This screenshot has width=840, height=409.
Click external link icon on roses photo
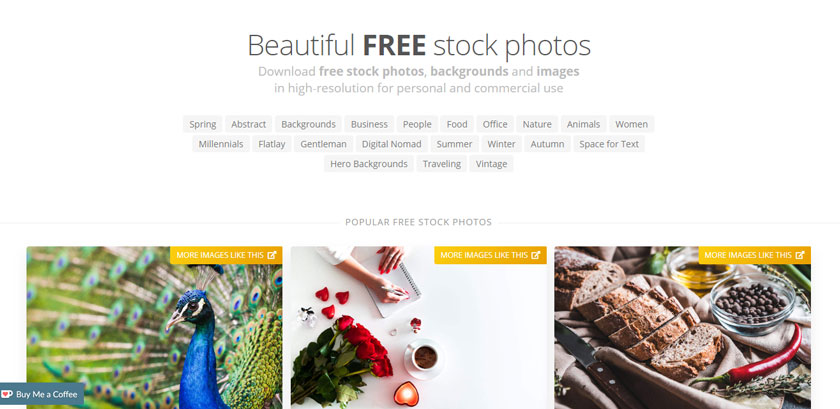[536, 255]
